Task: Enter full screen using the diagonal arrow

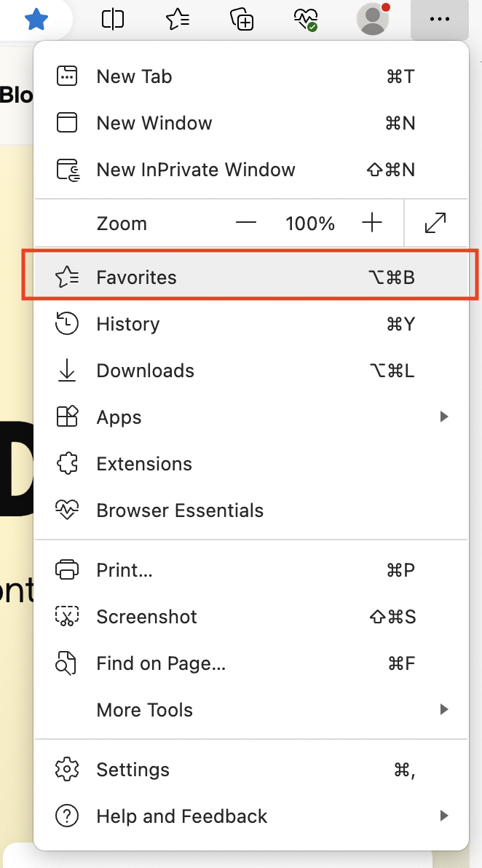Action: coord(435,223)
